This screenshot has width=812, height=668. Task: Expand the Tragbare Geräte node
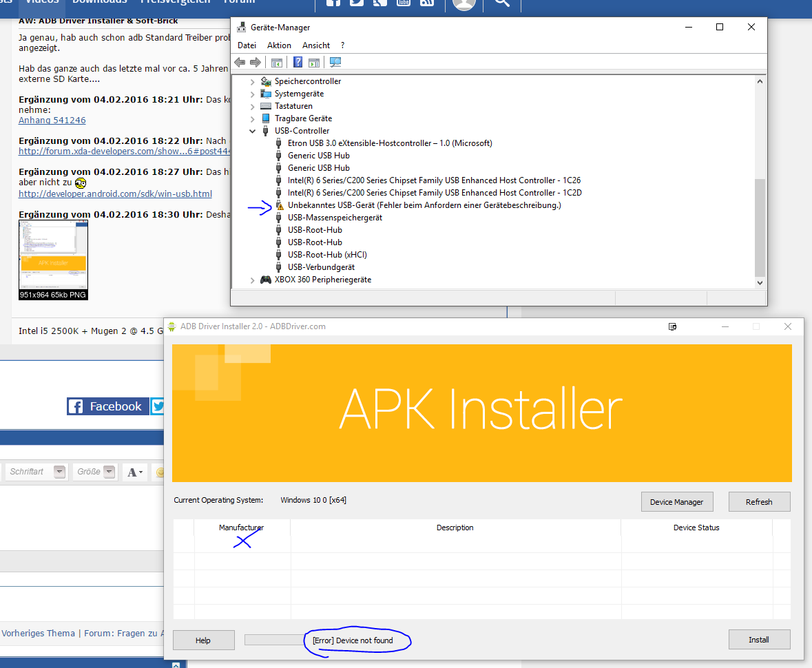pyautogui.click(x=252, y=119)
